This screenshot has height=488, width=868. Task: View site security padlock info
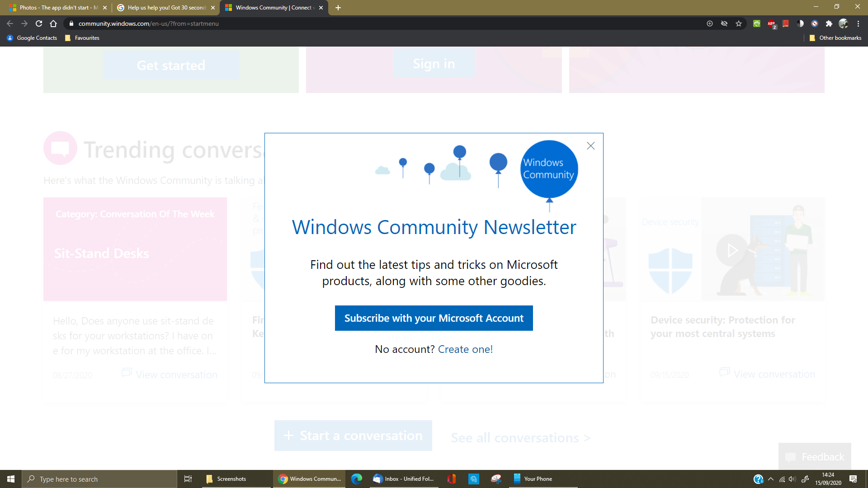[x=71, y=23]
